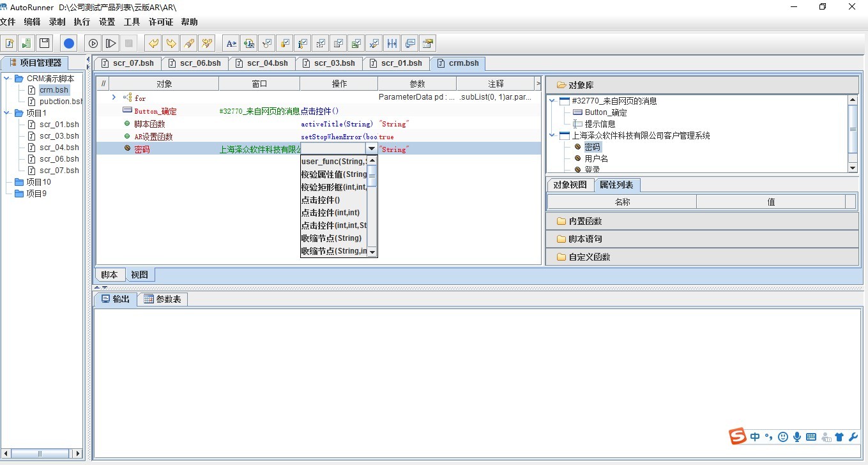Start recording with the blue circle button
The height and width of the screenshot is (465, 868).
[x=69, y=43]
